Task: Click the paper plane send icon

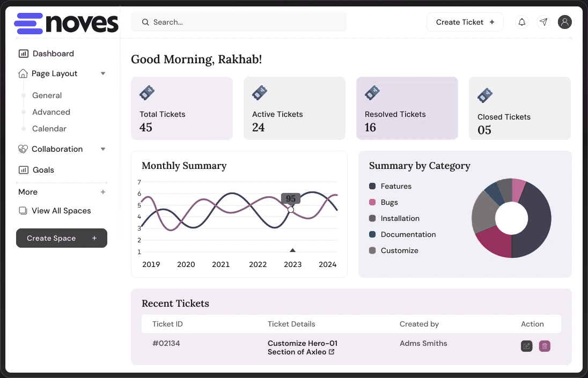Action: pos(543,22)
